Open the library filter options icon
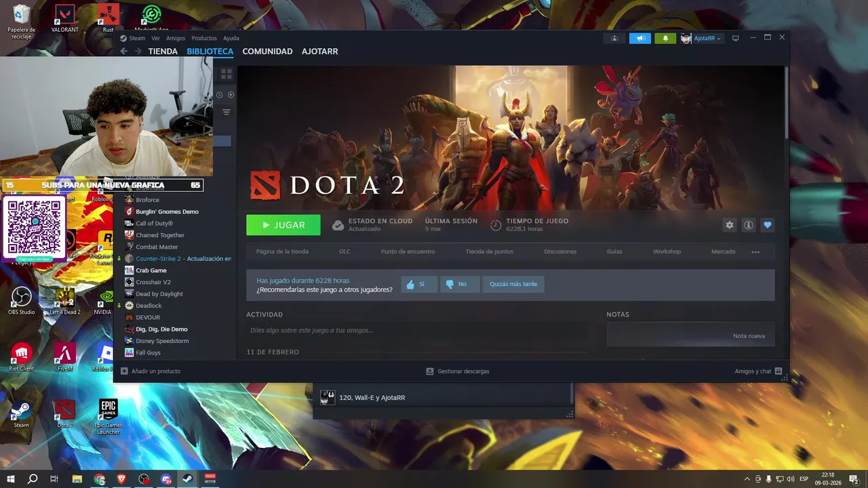 [226, 112]
